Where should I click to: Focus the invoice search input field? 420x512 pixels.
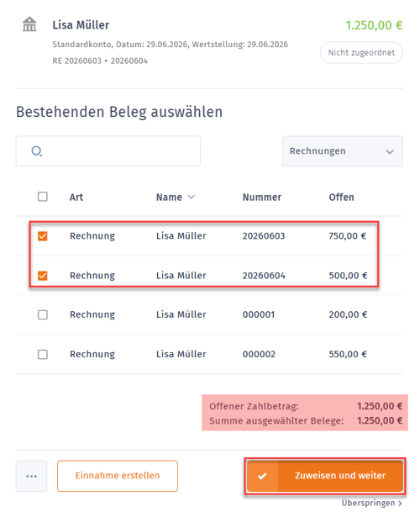click(x=108, y=151)
